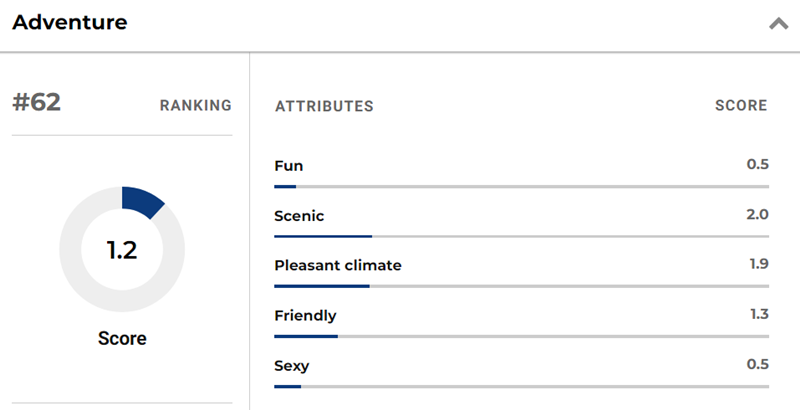Click the Adventure section heading
The image size is (800, 410).
[x=70, y=22]
